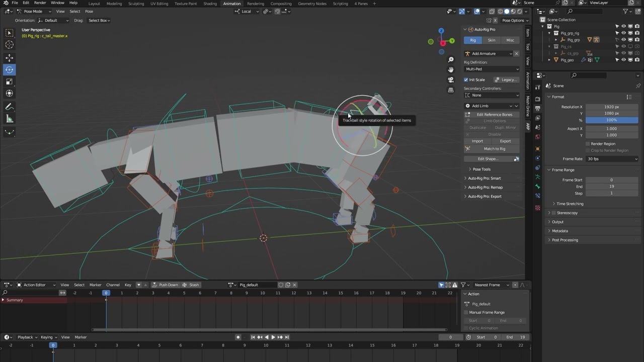Hide Pig_geo in viewport via eye icon
The width and height of the screenshot is (644, 362).
pyautogui.click(x=624, y=60)
